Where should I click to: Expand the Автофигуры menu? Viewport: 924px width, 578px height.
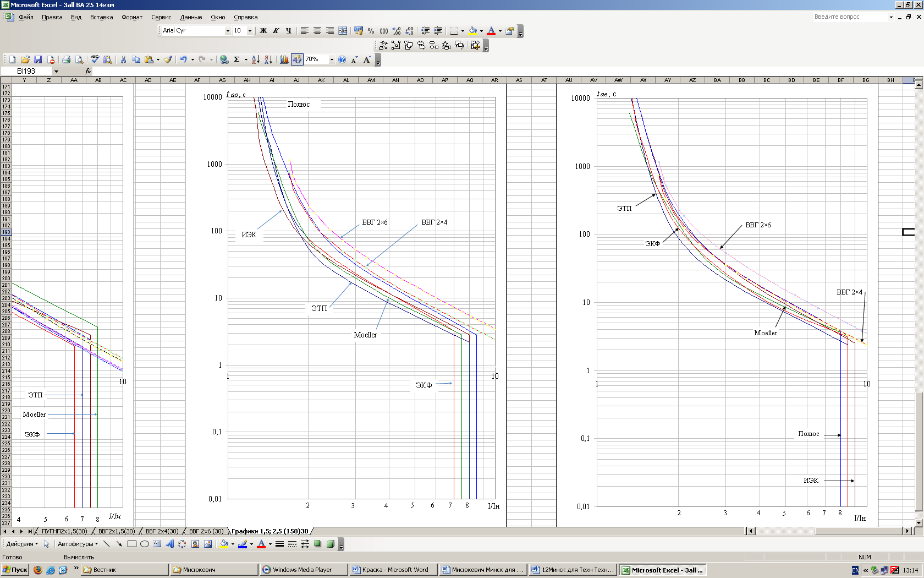pyautogui.click(x=78, y=544)
